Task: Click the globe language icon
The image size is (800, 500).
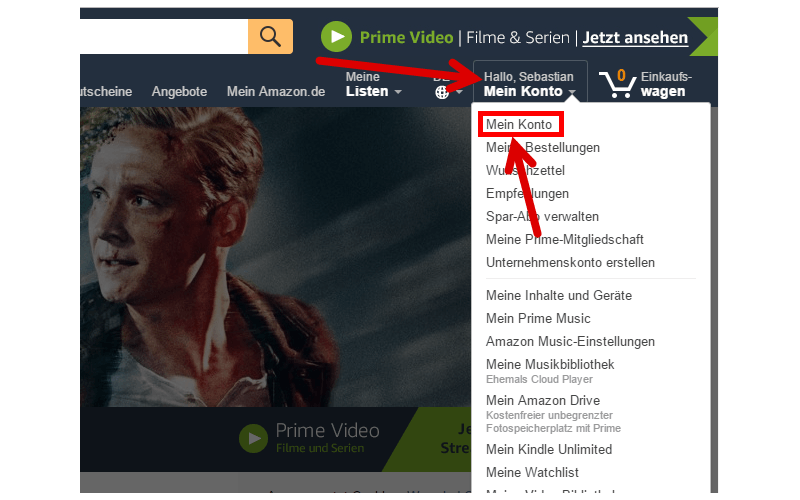Action: 442,92
